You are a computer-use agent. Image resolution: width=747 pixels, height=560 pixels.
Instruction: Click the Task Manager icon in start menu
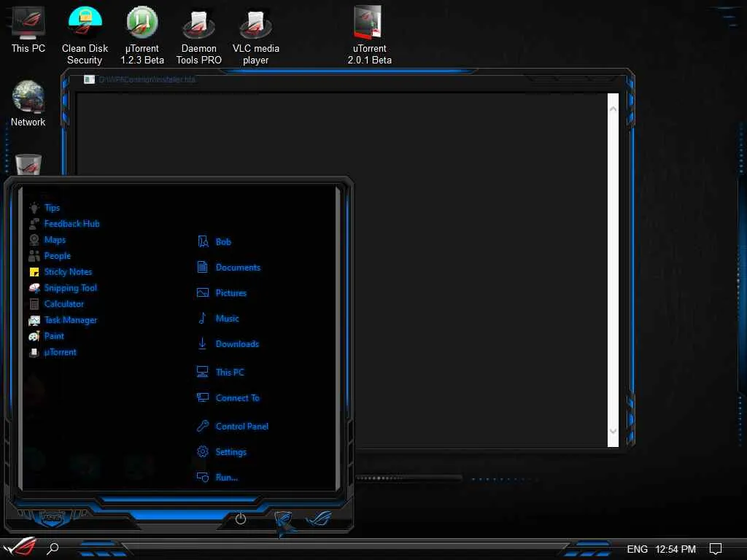pos(34,320)
